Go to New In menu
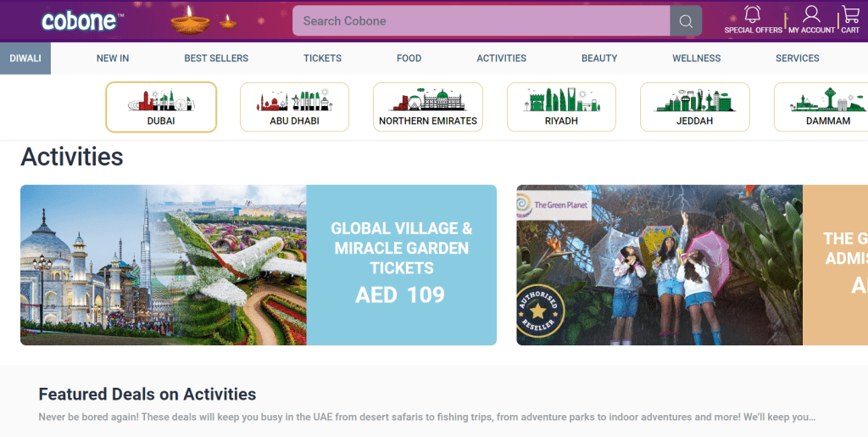This screenshot has width=868, height=437. point(113,59)
